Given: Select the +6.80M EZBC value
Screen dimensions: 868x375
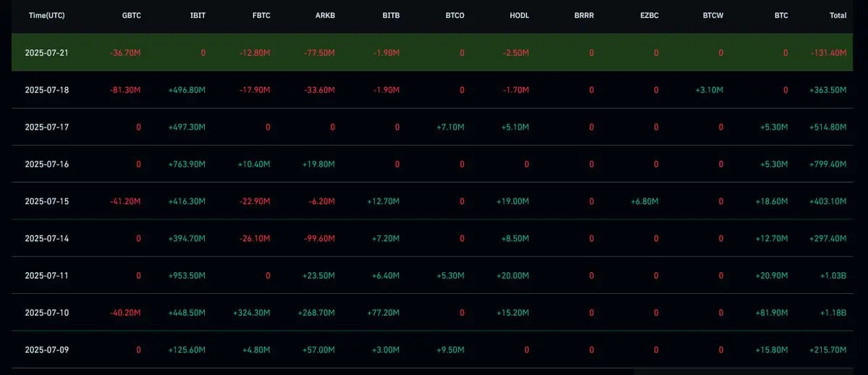Looking at the screenshot, I should (644, 201).
